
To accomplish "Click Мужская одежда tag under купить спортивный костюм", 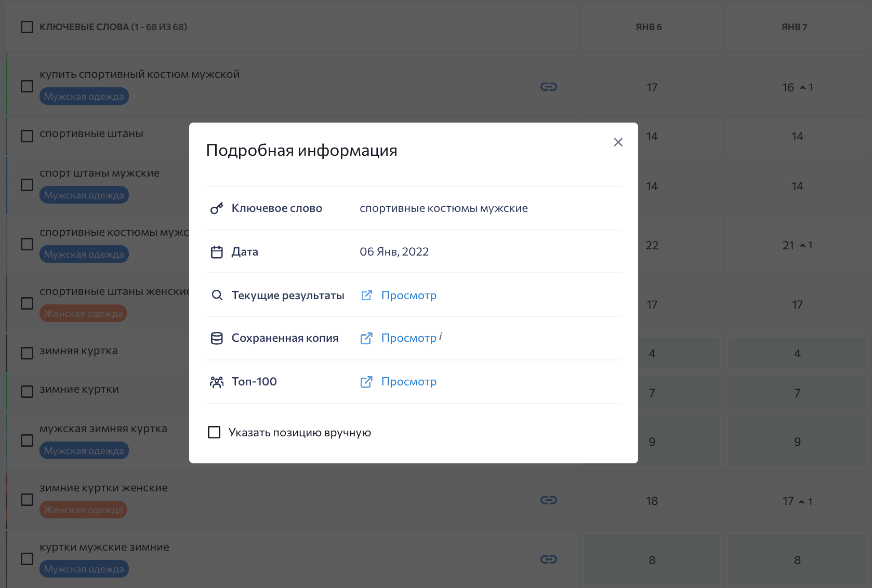I will tap(84, 96).
